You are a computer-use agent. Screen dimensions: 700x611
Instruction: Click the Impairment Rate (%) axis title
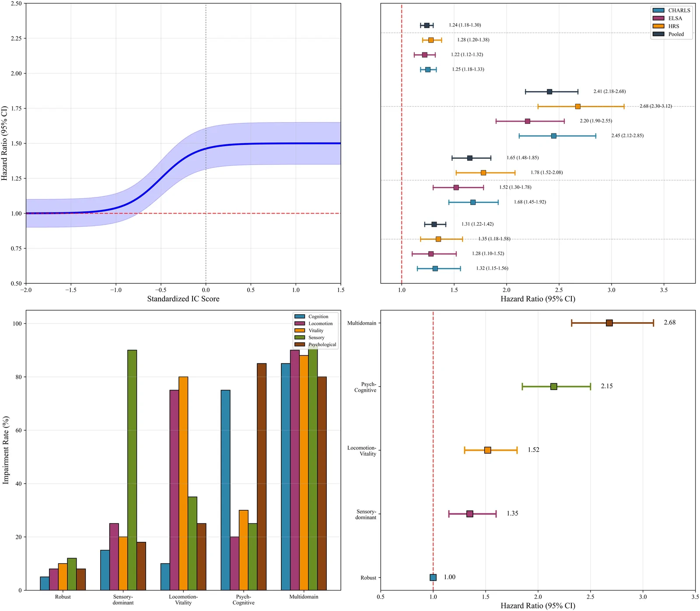tap(6, 450)
